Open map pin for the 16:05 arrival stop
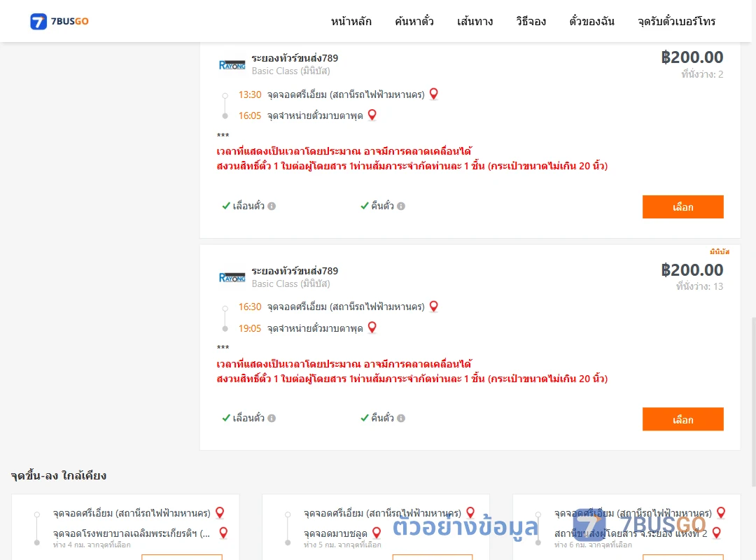 click(x=372, y=115)
